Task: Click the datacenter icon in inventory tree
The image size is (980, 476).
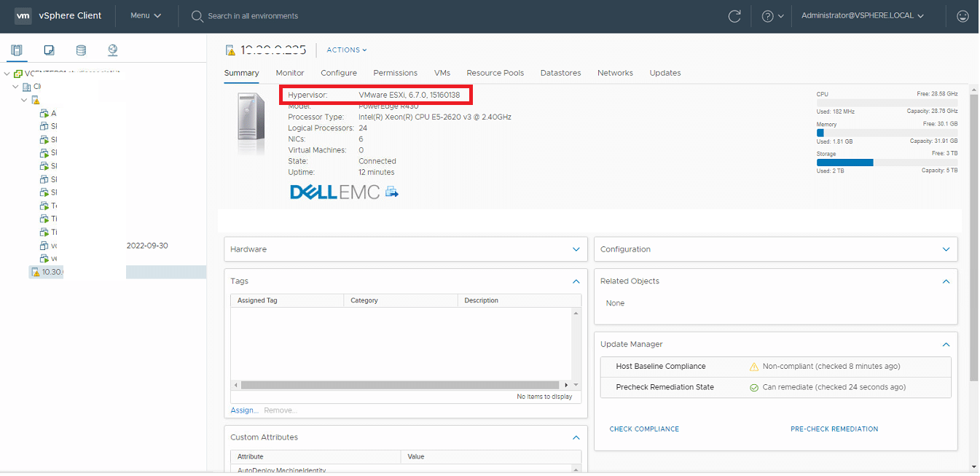Action: [27, 87]
